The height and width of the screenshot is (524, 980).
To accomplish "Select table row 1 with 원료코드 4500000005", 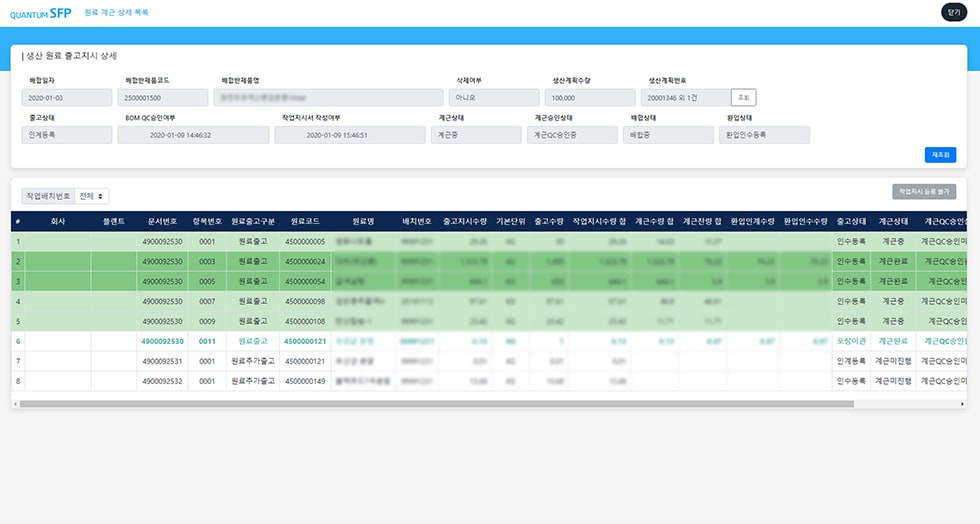I will [x=305, y=241].
